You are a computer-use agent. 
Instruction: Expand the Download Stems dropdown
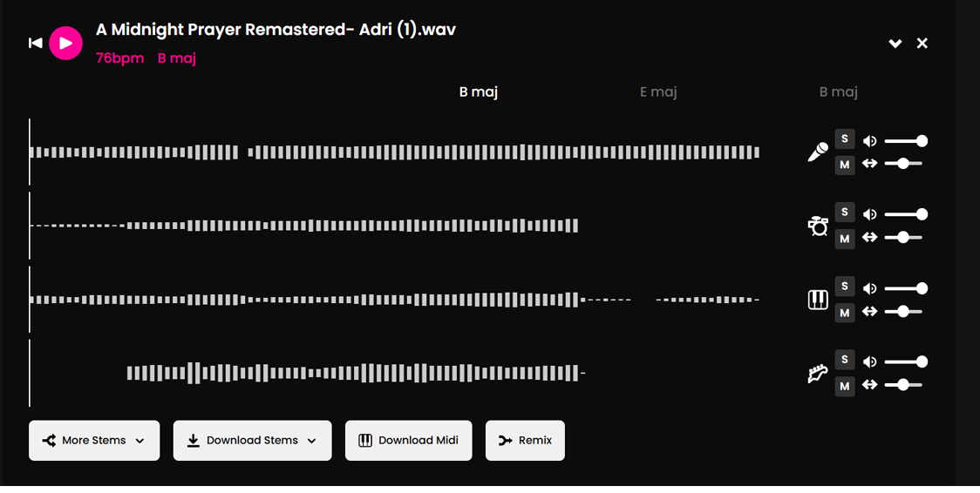click(252, 441)
